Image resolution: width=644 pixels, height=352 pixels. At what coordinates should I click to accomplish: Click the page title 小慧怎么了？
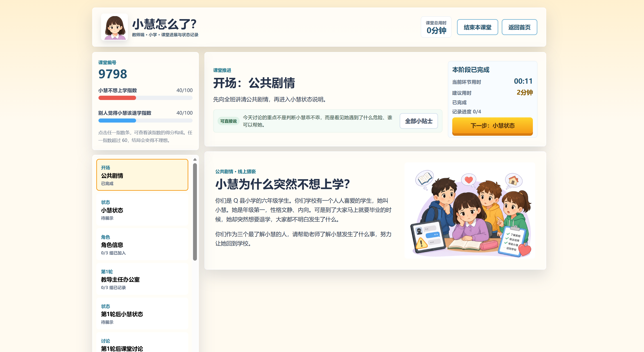[x=164, y=24]
